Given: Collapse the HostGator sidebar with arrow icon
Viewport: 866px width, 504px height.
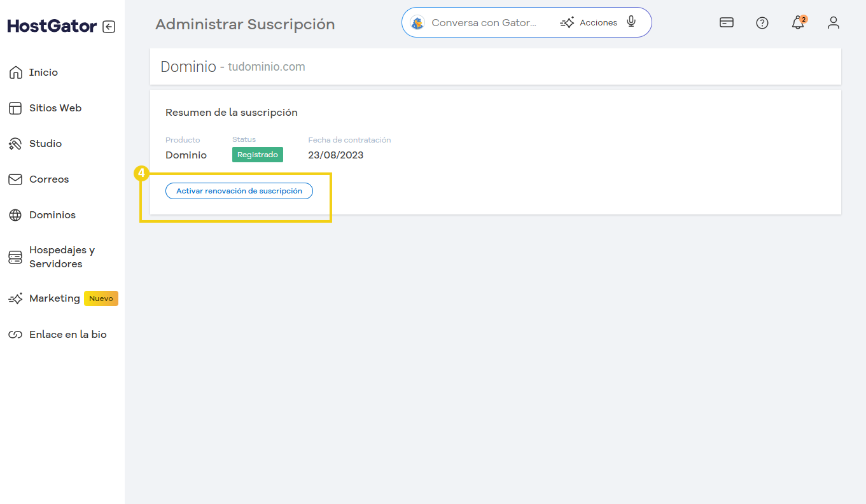Looking at the screenshot, I should 109,27.
